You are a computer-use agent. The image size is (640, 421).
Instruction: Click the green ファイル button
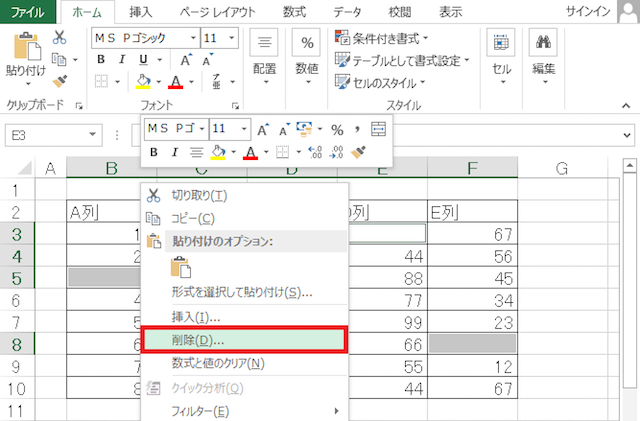click(x=27, y=12)
